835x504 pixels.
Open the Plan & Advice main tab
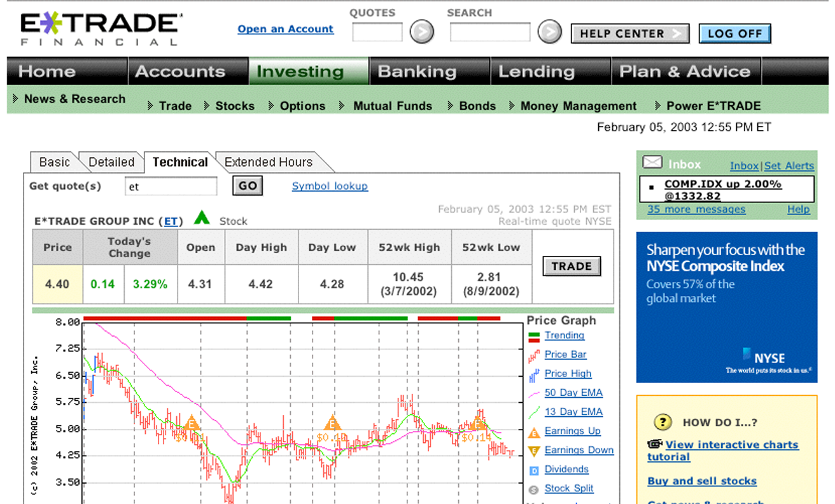point(687,71)
